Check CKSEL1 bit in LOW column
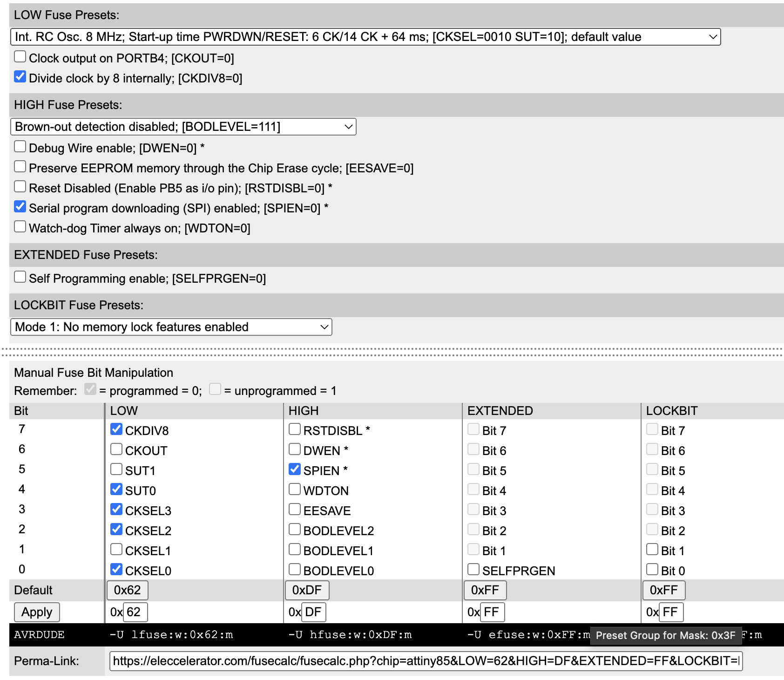This screenshot has height=680, width=784. coord(116,550)
